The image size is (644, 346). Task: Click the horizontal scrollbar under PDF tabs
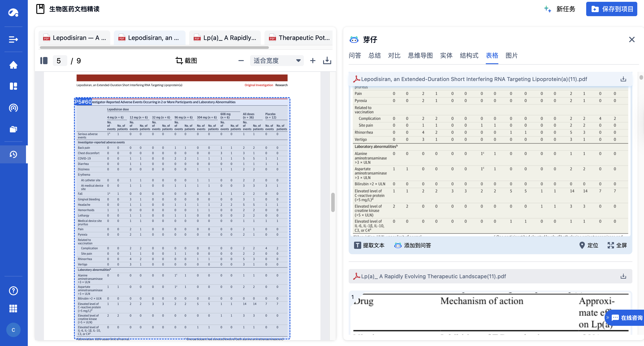[x=154, y=47]
